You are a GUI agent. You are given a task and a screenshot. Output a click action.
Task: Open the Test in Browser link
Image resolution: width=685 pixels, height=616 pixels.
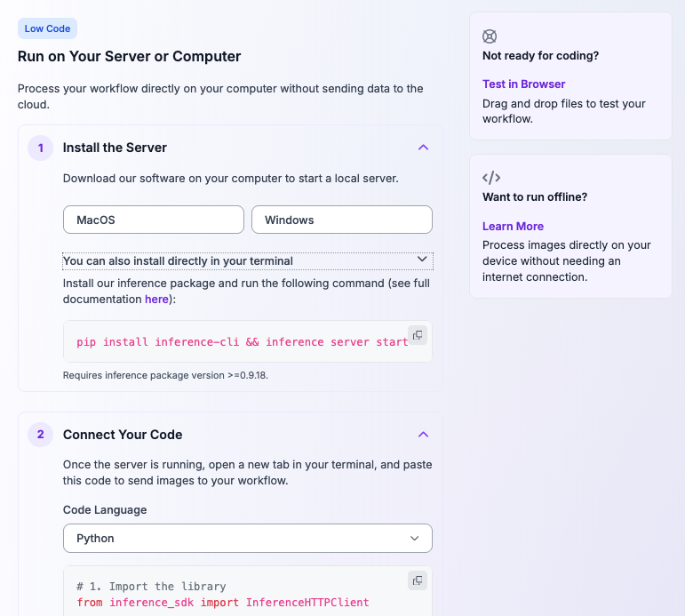click(523, 84)
